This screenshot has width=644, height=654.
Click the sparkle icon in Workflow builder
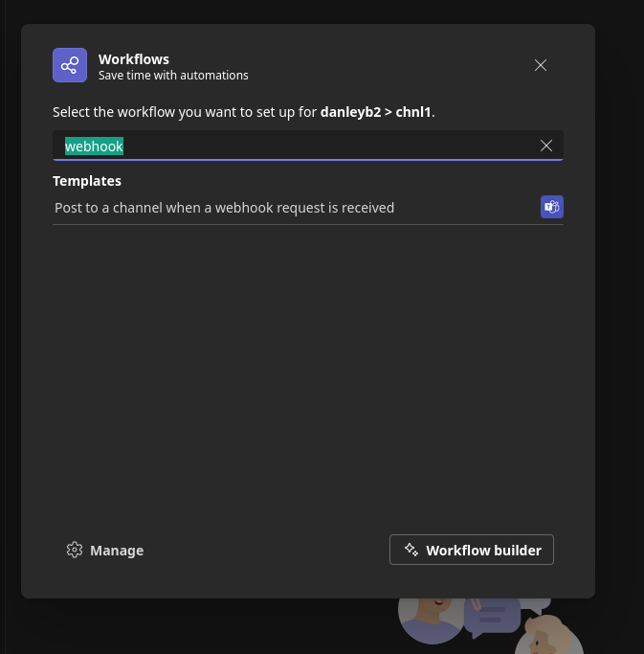pyautogui.click(x=411, y=550)
